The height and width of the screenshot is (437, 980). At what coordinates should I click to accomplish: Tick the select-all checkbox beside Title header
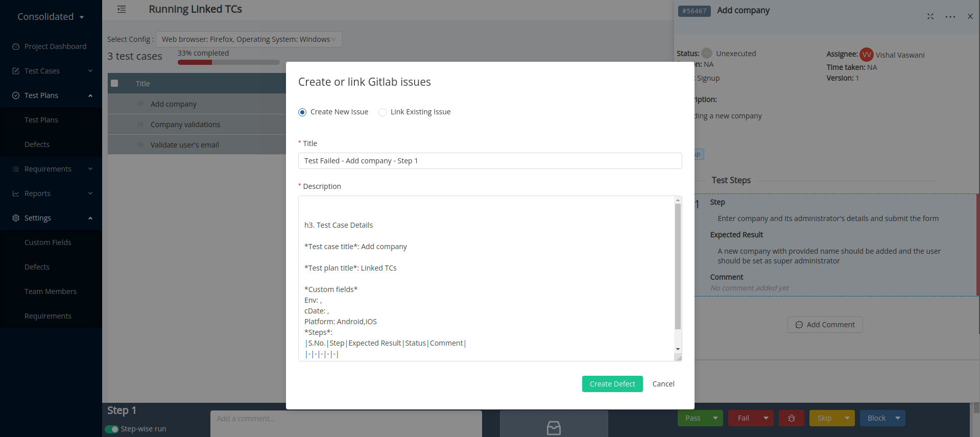114,83
